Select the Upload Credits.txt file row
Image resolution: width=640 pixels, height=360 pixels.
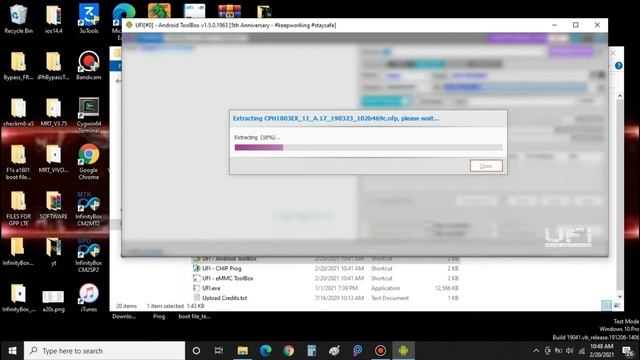pos(325,298)
